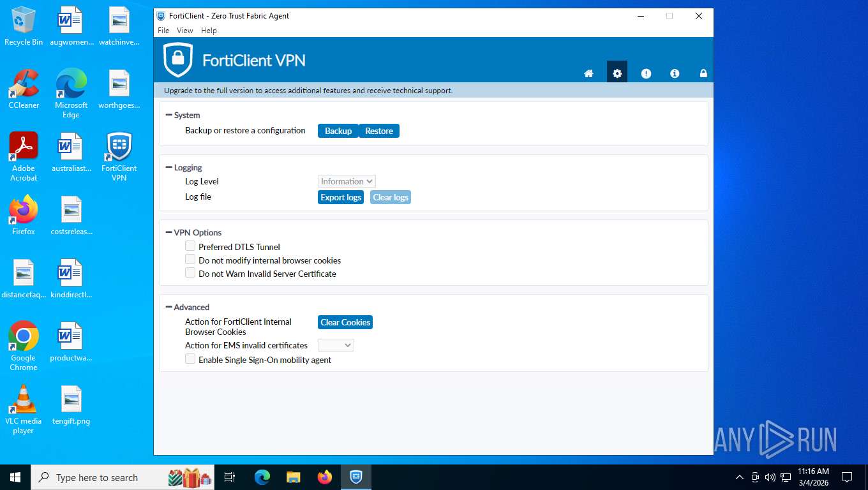Screen dimensions: 868x490
Task: Open the taskbar clock and date
Action: 813,477
